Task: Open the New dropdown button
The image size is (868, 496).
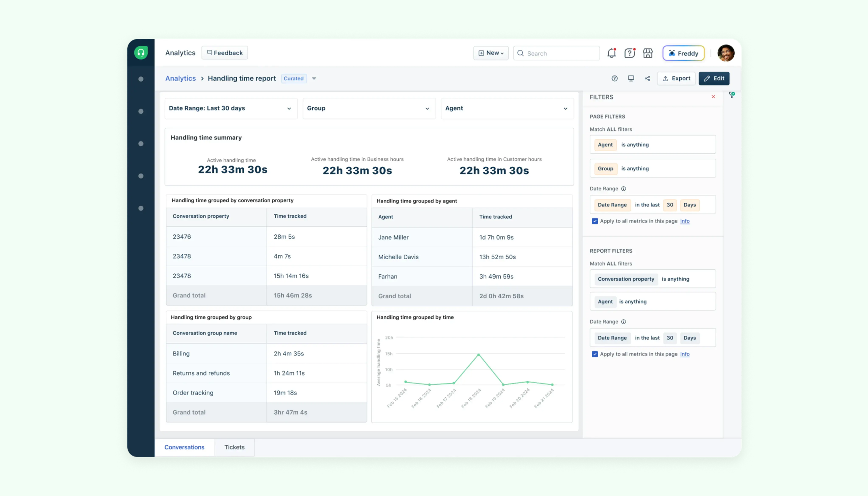Action: [491, 53]
